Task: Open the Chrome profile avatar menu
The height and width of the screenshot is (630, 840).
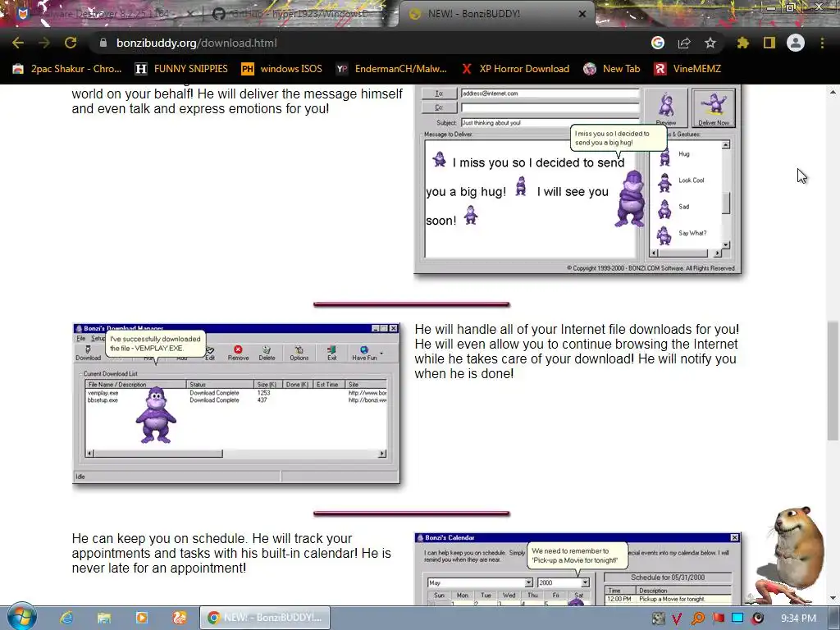Action: (796, 43)
